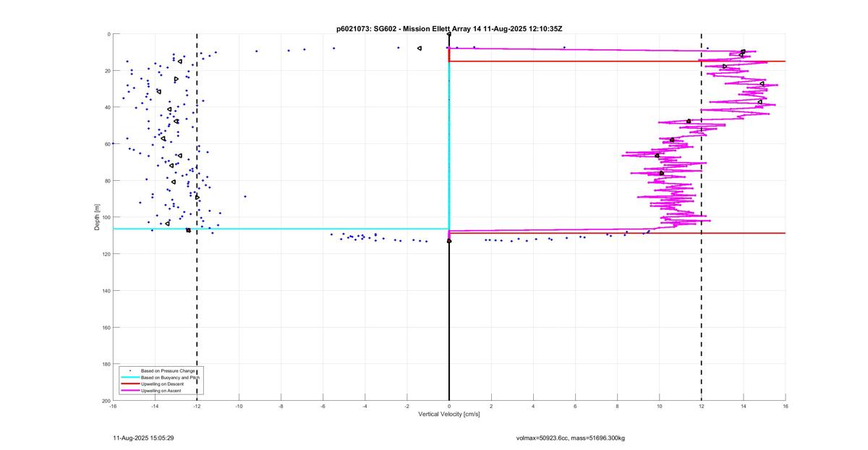Click the blue dot marker in the legend
This screenshot has width=868, height=450.
coord(130,370)
